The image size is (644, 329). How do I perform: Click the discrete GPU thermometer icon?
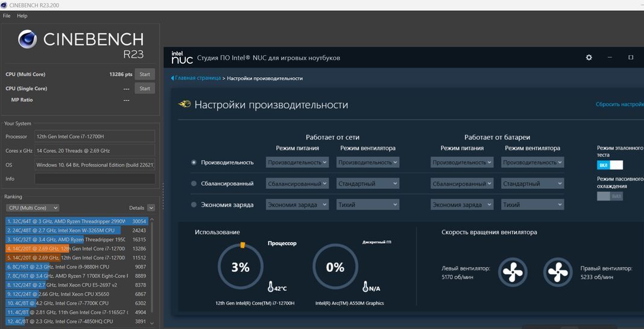tap(365, 286)
